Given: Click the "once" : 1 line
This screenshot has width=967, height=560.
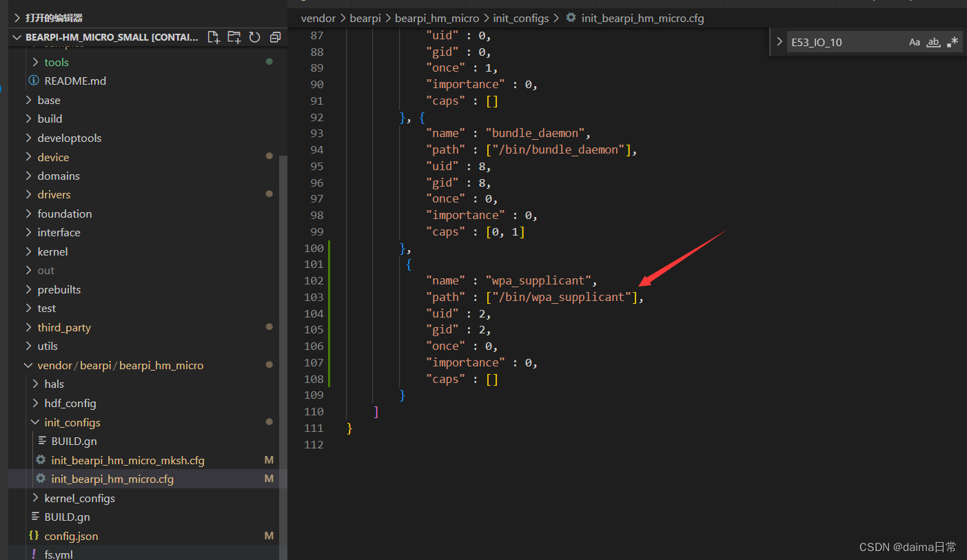Looking at the screenshot, I should pos(462,68).
